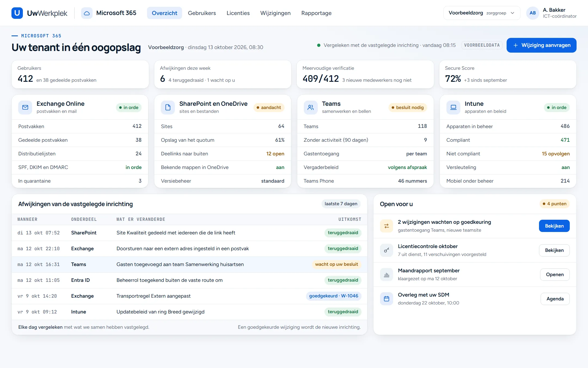Click the SharePoint en OneDrive document icon

[168, 107]
